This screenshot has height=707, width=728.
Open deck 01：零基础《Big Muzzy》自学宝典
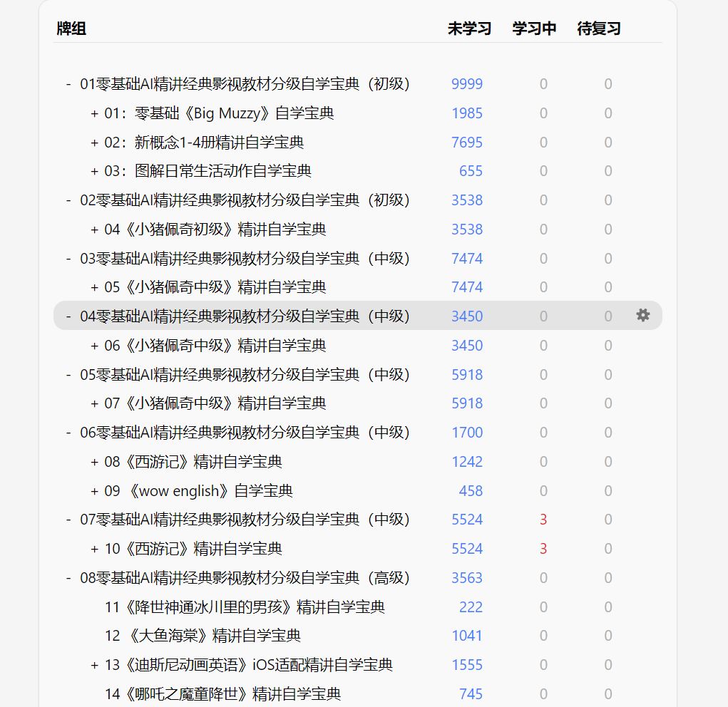[x=219, y=113]
